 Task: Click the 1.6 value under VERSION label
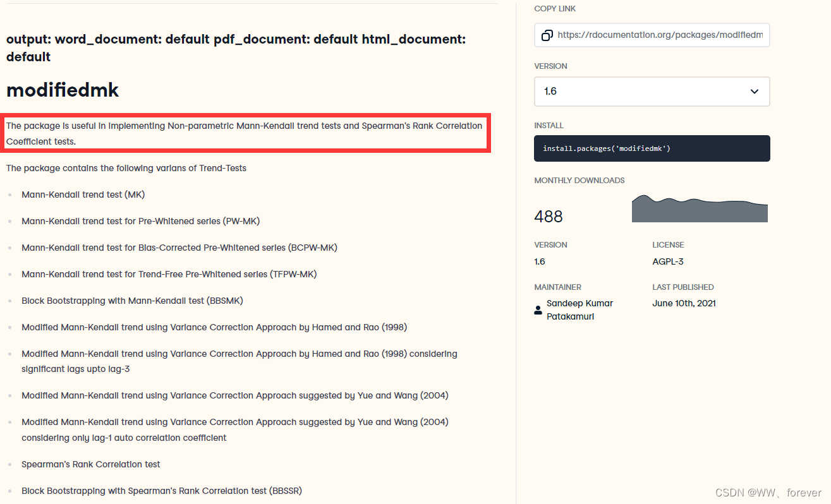click(x=539, y=261)
